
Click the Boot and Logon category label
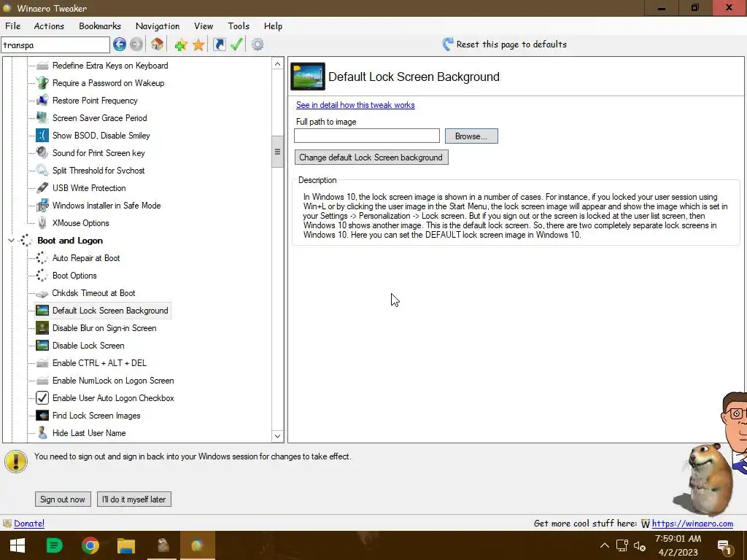click(70, 241)
